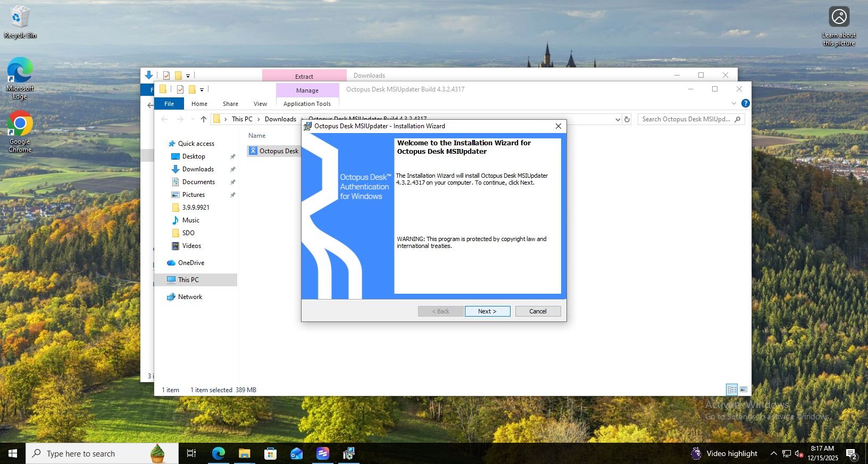868x464 pixels.
Task: Select OneDrive in navigation pane
Action: click(x=191, y=263)
